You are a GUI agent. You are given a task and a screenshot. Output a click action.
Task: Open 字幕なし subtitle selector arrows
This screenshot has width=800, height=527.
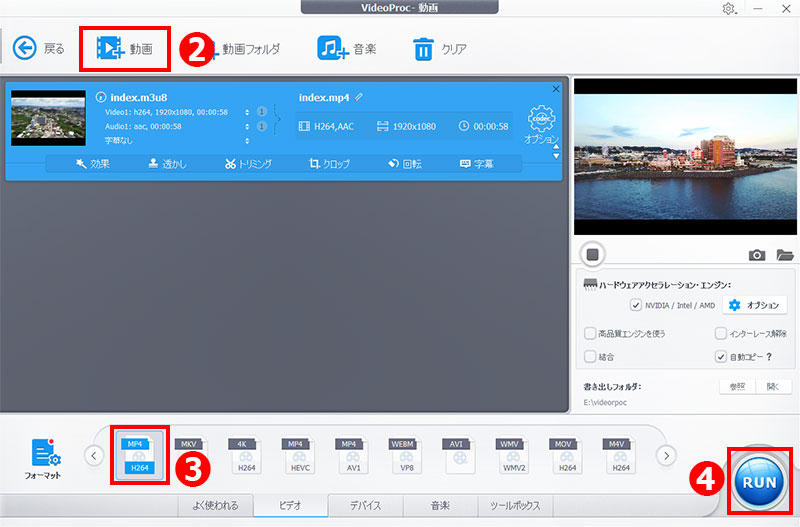click(247, 141)
